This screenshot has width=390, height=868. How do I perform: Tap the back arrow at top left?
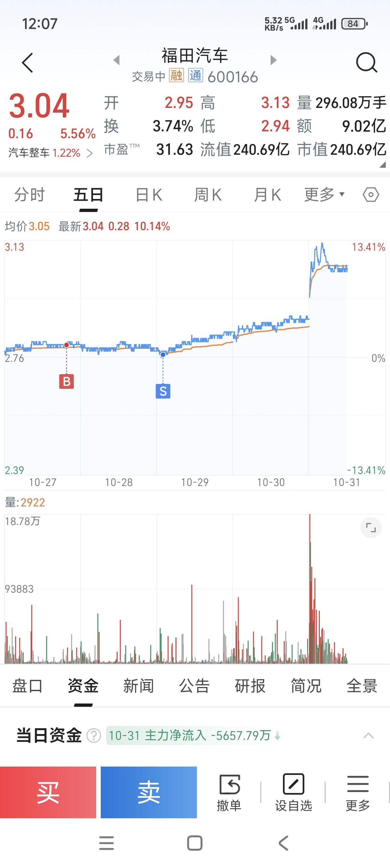[x=28, y=63]
